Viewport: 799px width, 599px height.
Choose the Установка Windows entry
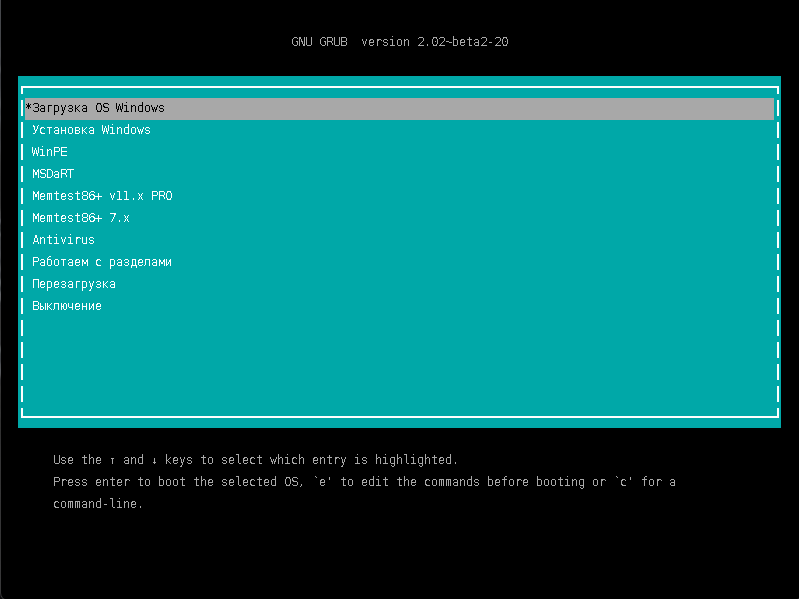[x=91, y=130]
